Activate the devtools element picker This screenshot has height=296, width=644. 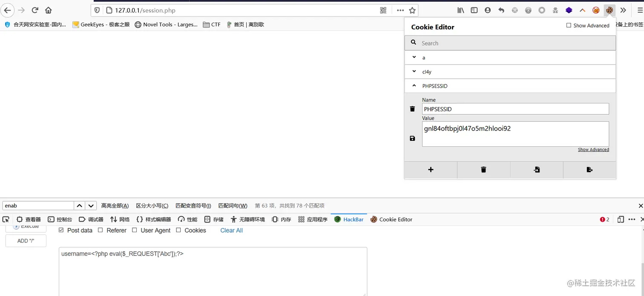pyautogui.click(x=6, y=219)
